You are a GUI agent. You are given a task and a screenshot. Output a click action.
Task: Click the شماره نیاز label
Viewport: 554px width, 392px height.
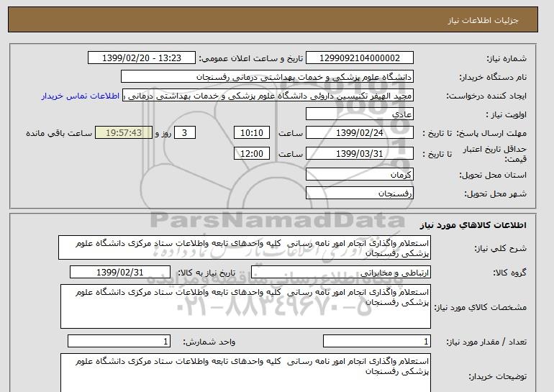[507, 59]
